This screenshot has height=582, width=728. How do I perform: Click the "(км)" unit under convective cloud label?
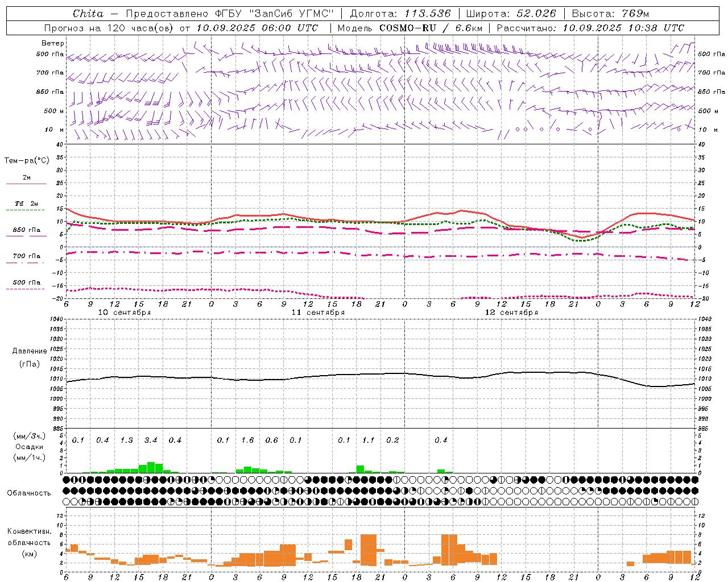[x=29, y=554]
